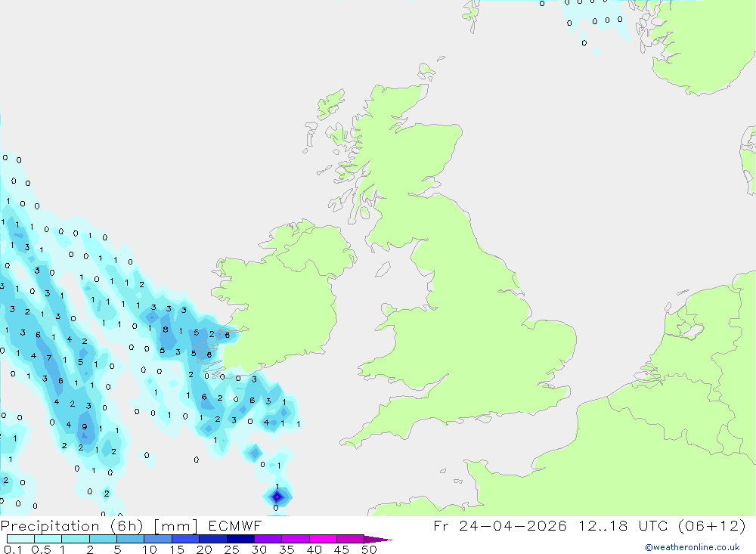Image resolution: width=756 pixels, height=554 pixels.
Task: Click the 45–50 mm dark magenta swatch
Action: click(x=350, y=539)
